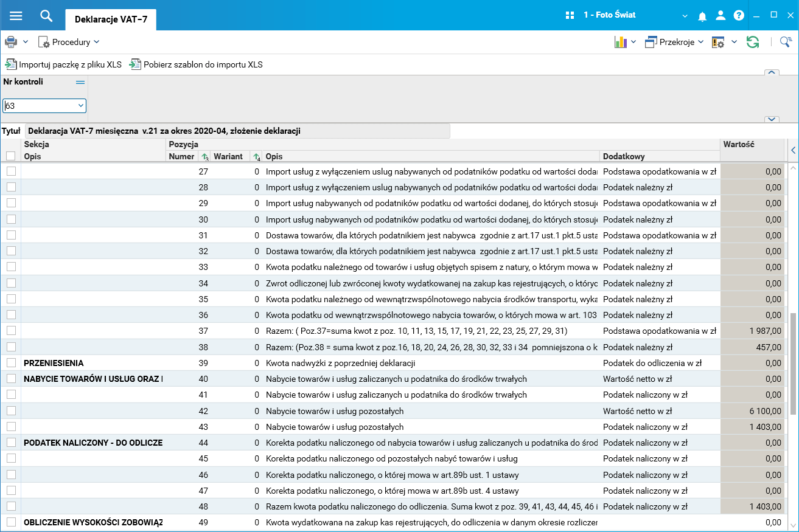The height and width of the screenshot is (532, 799).
Task: Open the hamburger main menu
Action: click(x=16, y=16)
